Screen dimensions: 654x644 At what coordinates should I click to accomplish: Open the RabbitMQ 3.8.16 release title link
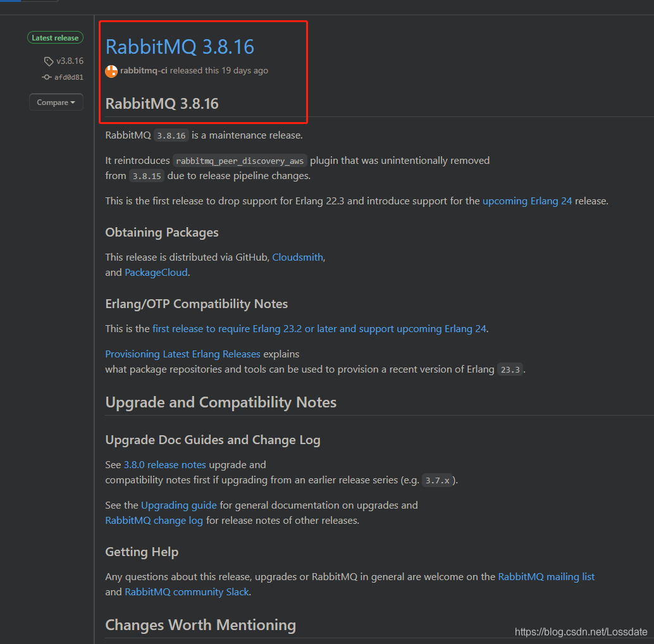[x=180, y=47]
